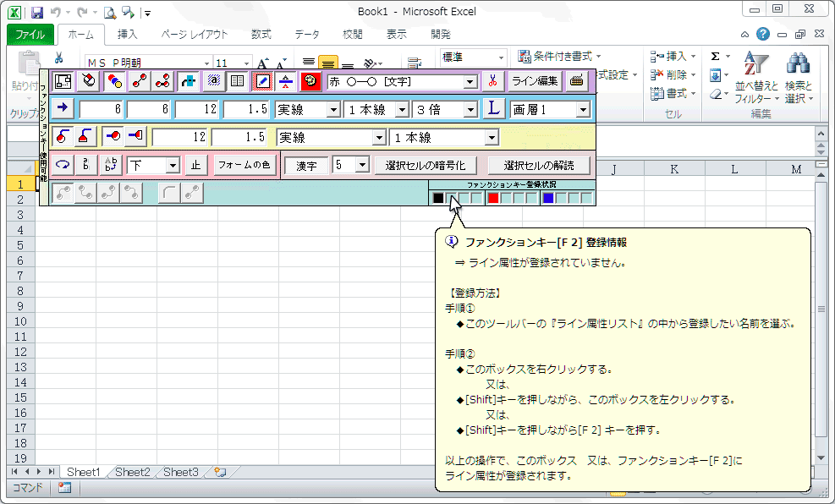Click the keyboard icon beside ライン編集
Screen dimensions: 835x504
[x=576, y=81]
